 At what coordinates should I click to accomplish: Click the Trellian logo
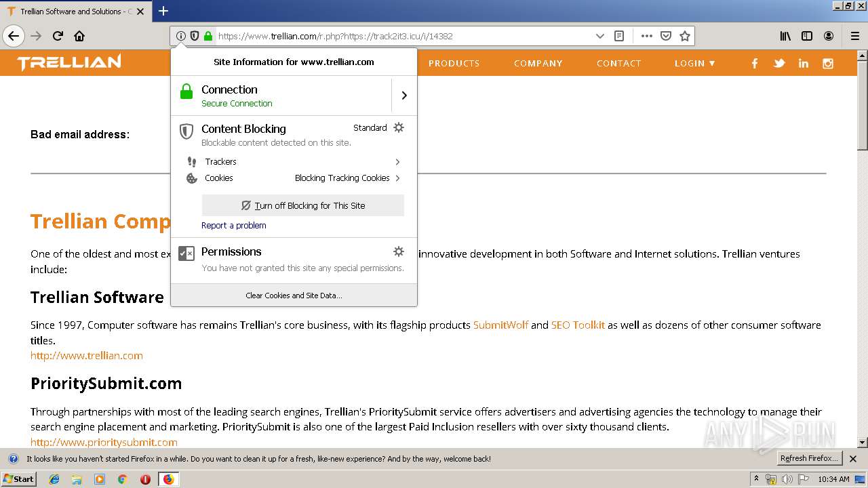tap(69, 63)
